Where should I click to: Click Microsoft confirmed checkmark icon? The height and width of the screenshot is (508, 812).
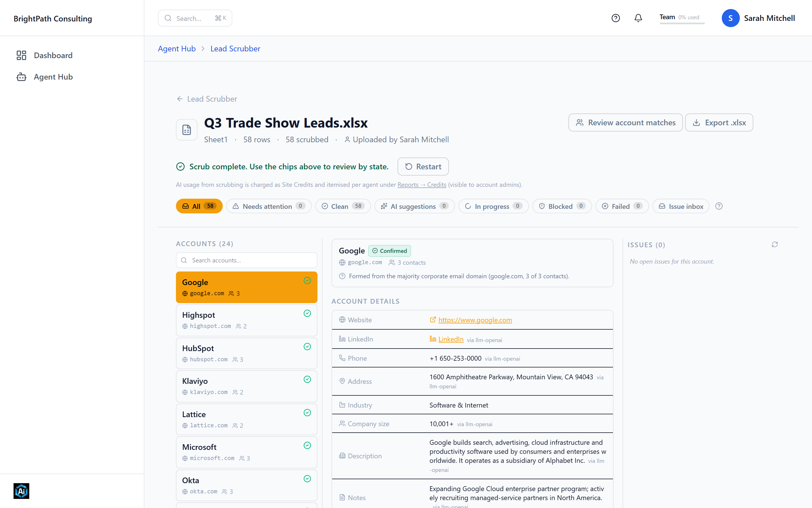307,445
